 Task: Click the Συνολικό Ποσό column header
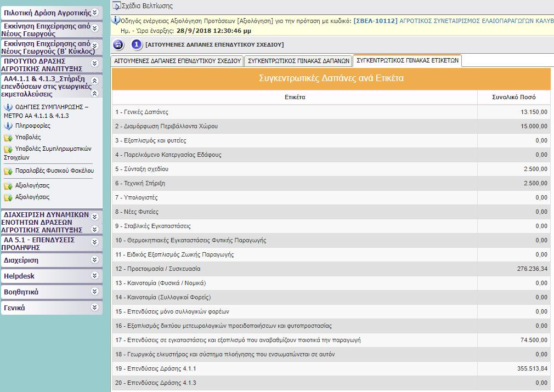[514, 97]
